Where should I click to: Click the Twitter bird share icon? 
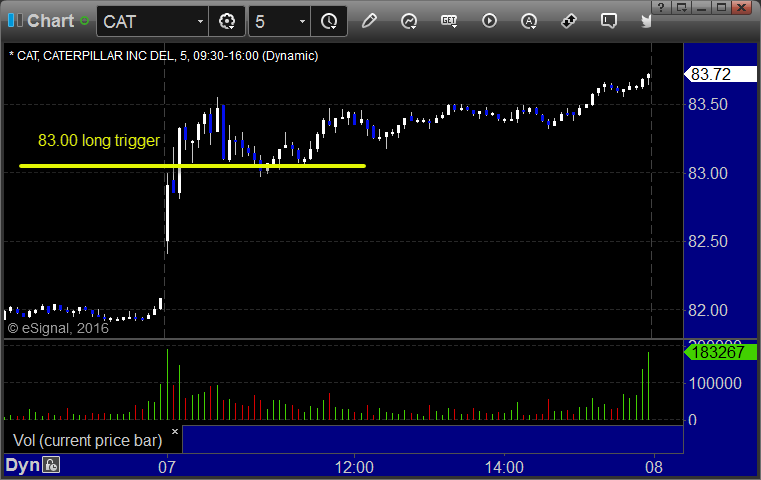tap(646, 21)
